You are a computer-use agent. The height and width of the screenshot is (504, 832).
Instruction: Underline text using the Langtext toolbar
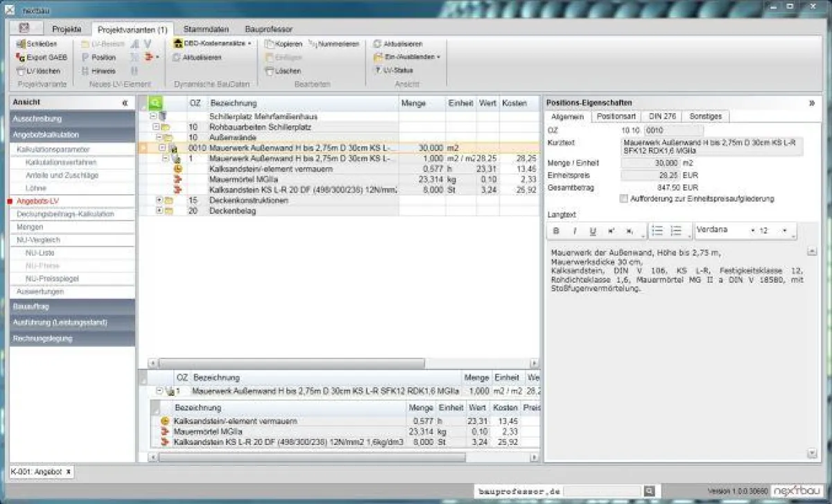click(x=592, y=231)
